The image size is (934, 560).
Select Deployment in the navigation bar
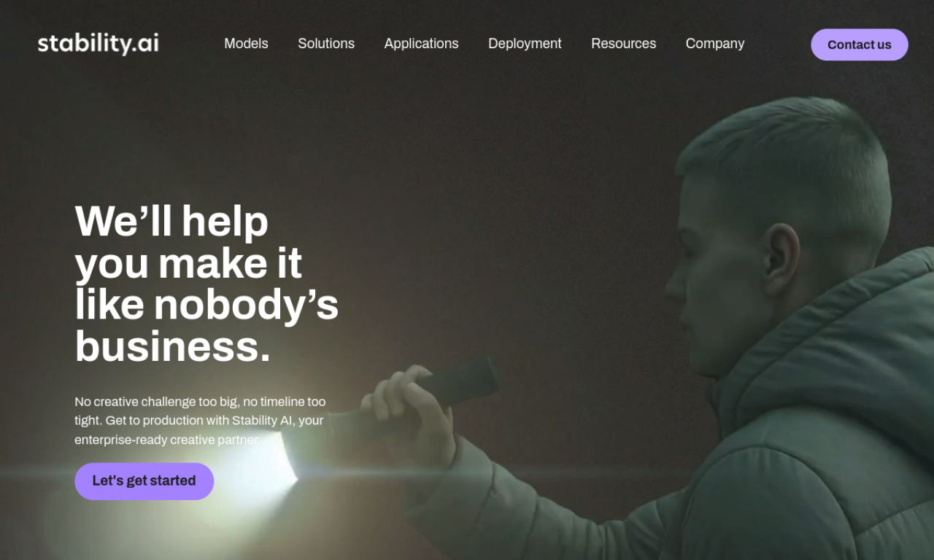(x=525, y=44)
